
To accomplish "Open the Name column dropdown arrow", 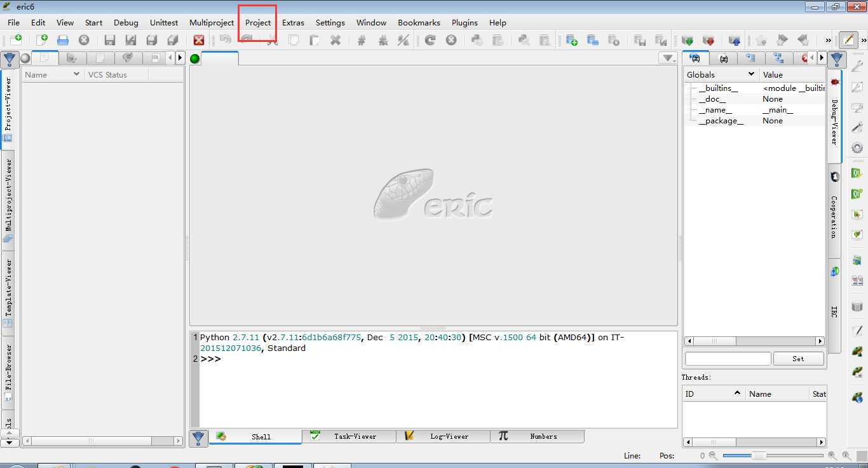I will (76, 74).
